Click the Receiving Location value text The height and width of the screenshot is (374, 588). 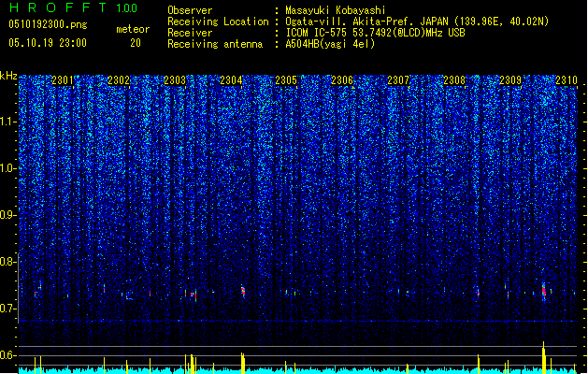point(417,22)
